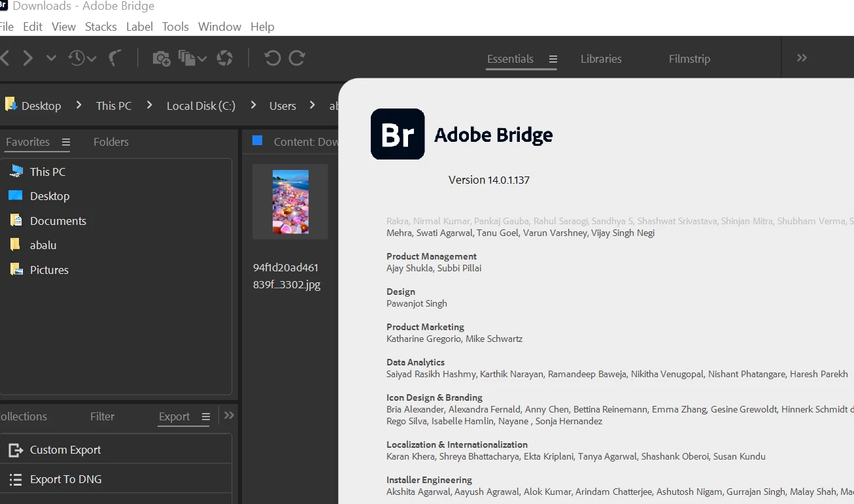Open the Window menu
Screen dimensions: 854x504
(220, 27)
